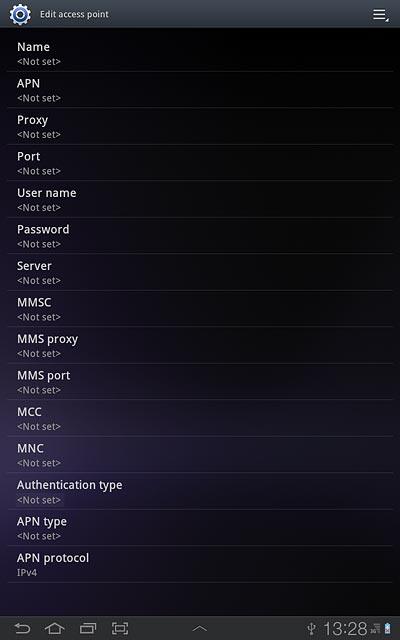400x640 pixels.
Task: Select the APN protocol IPv4 option
Action: (200, 564)
